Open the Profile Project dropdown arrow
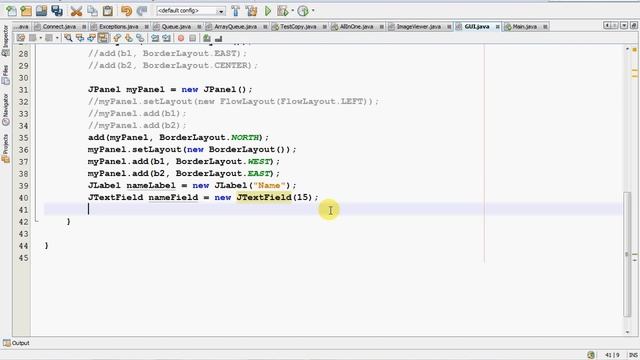 (x=313, y=11)
